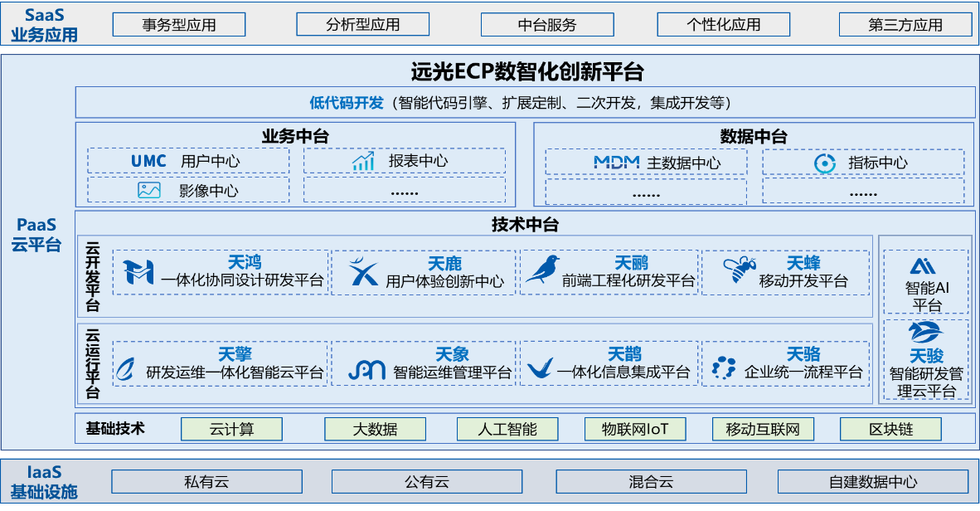Click the 天骏 horse logo icon
The height and width of the screenshot is (511, 980).
925,332
